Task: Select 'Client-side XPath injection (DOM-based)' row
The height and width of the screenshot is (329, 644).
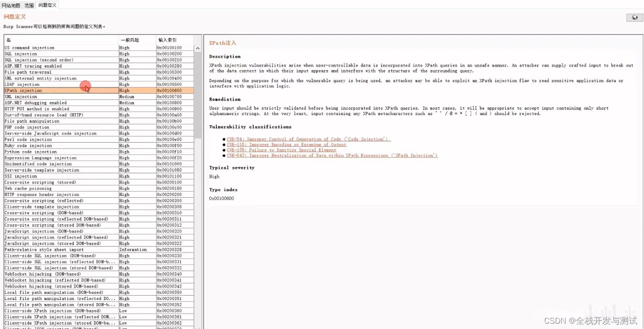Action: point(99,311)
